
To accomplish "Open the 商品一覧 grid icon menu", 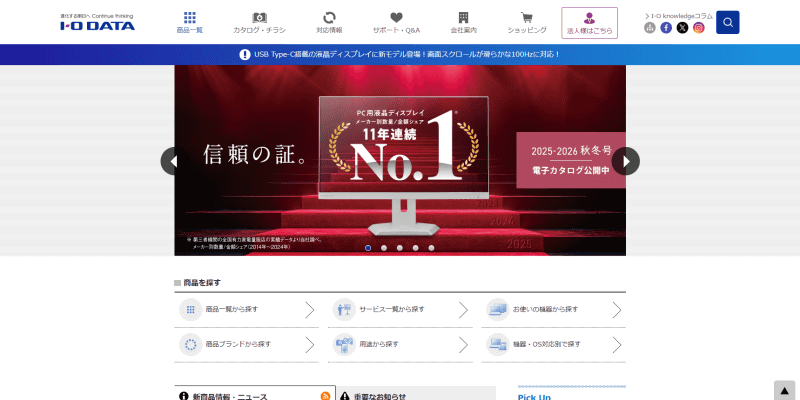I will (x=190, y=22).
